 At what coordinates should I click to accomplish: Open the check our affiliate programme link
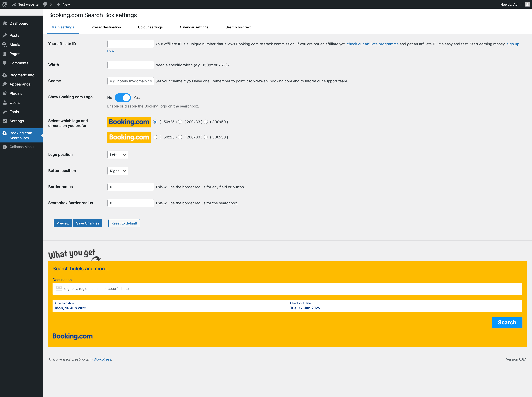point(372,44)
